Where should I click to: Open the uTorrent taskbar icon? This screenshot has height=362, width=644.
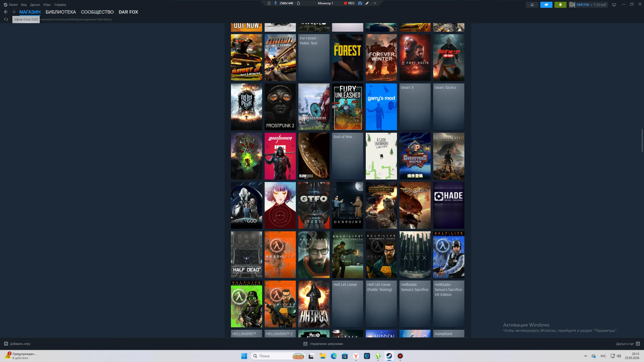tap(378, 356)
